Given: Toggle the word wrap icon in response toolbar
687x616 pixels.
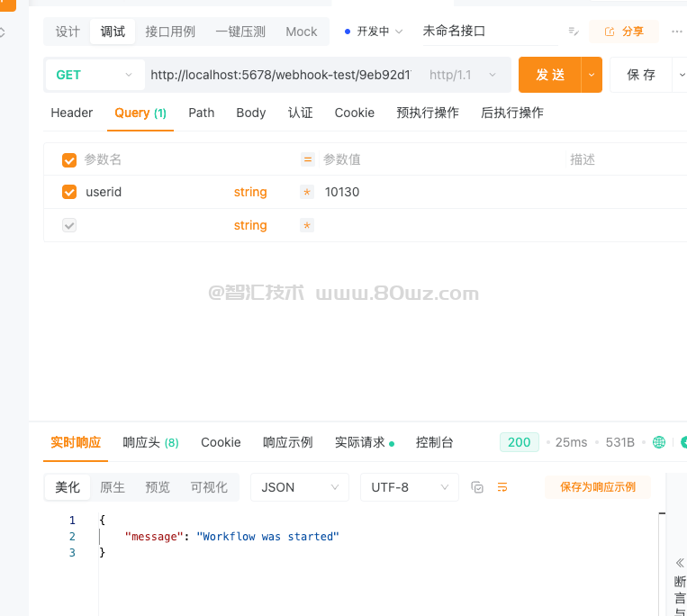Looking at the screenshot, I should coord(502,487).
